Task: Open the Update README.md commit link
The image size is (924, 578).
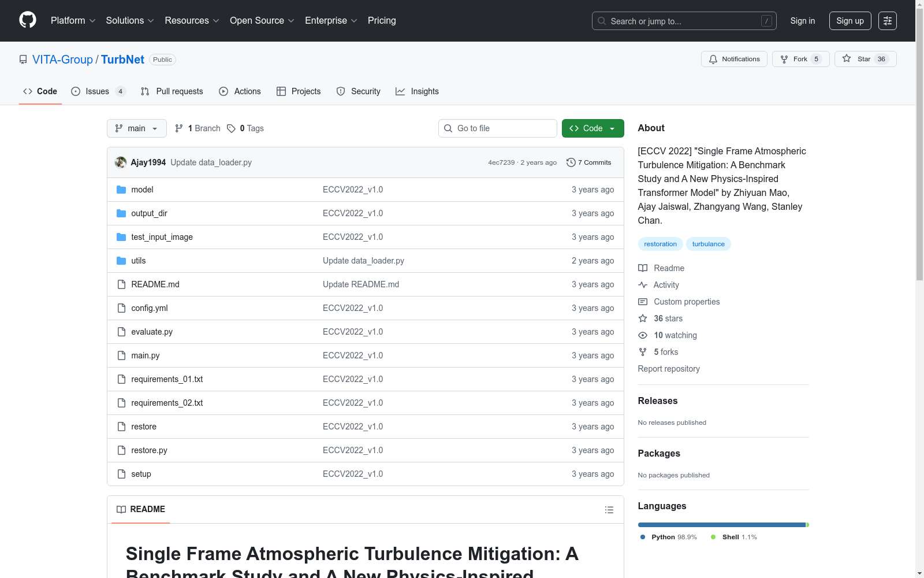Action: pyautogui.click(x=361, y=284)
